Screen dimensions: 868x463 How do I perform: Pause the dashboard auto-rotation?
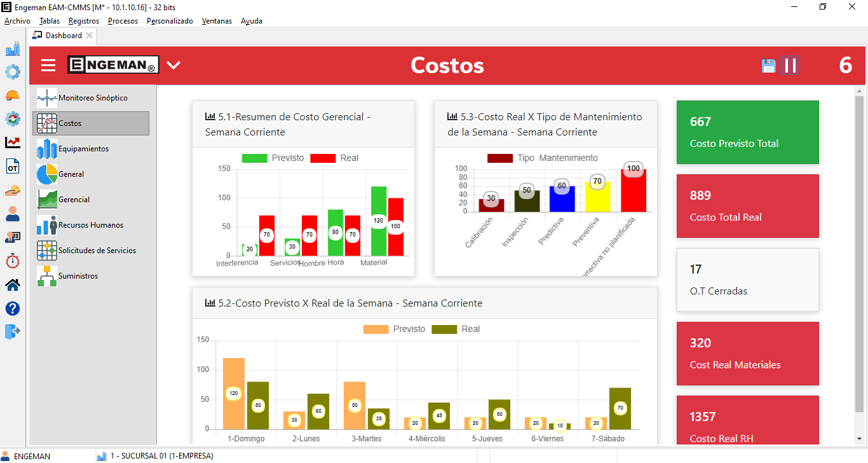790,66
